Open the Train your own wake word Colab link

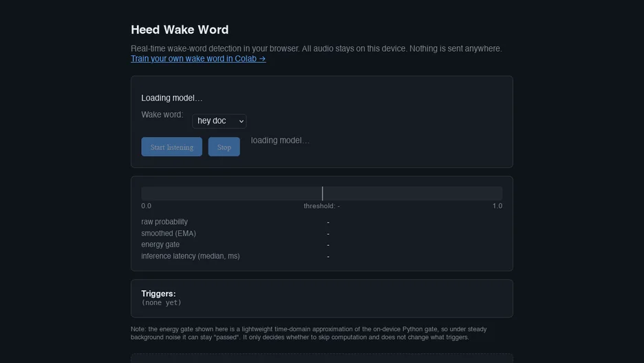point(198,59)
